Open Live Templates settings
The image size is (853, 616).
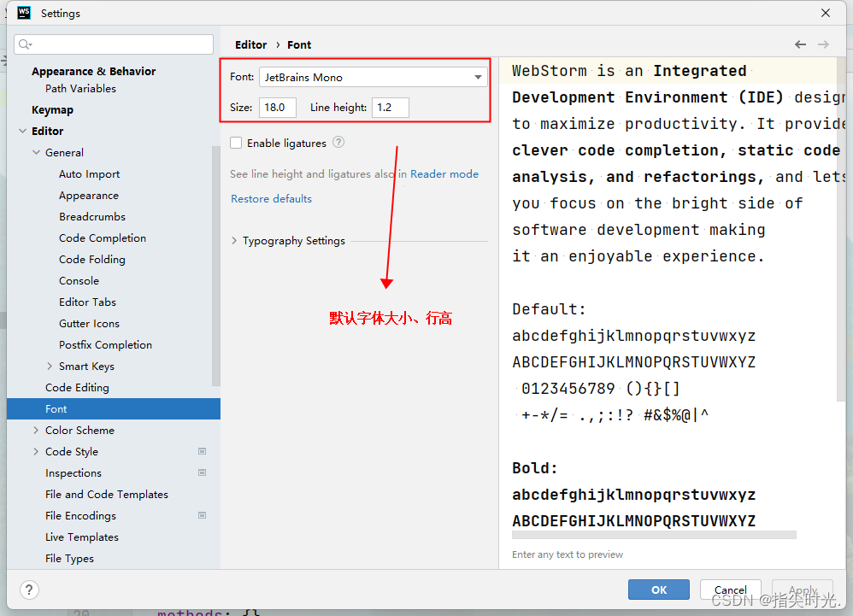81,537
